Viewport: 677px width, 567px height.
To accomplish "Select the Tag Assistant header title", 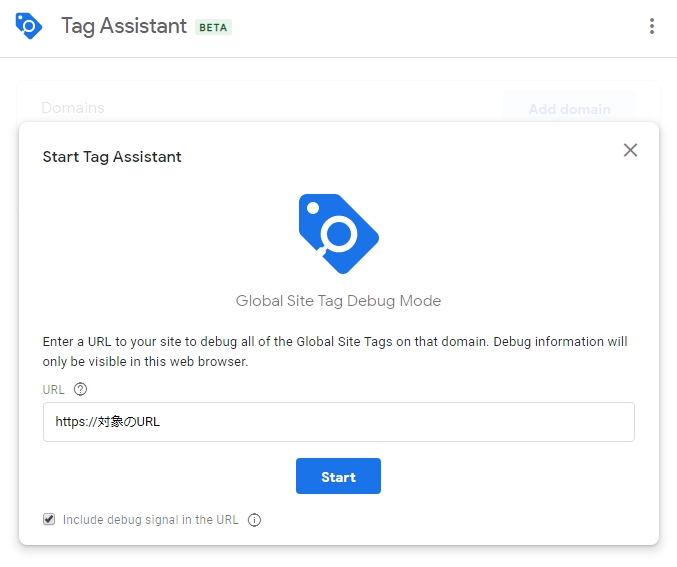I will click(124, 26).
